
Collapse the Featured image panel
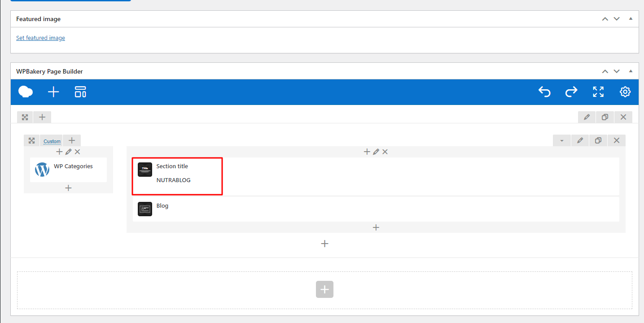tap(631, 19)
